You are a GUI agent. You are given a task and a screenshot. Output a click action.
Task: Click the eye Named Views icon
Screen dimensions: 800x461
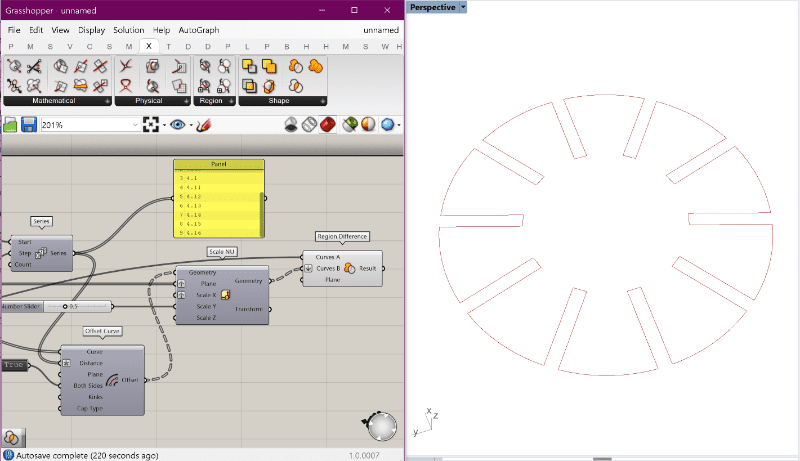178,124
